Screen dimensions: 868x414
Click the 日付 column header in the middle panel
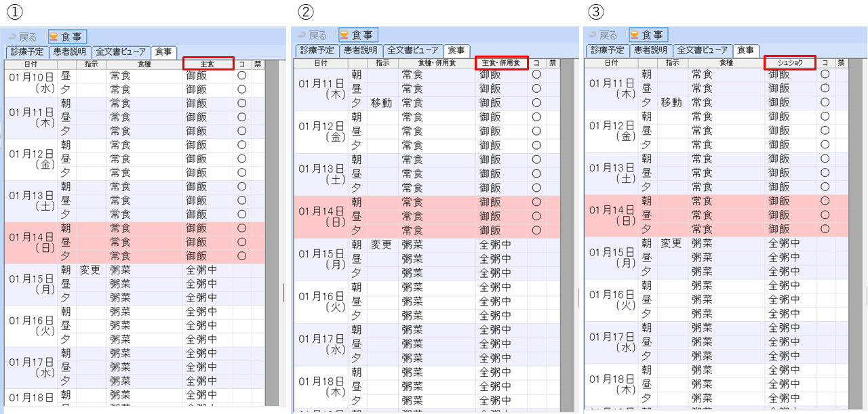click(x=321, y=63)
